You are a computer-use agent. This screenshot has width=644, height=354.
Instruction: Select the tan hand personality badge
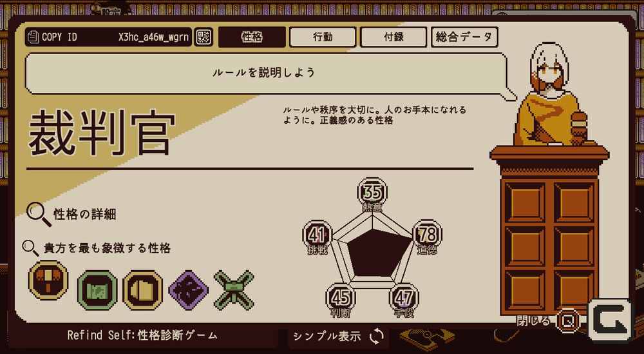tap(142, 290)
